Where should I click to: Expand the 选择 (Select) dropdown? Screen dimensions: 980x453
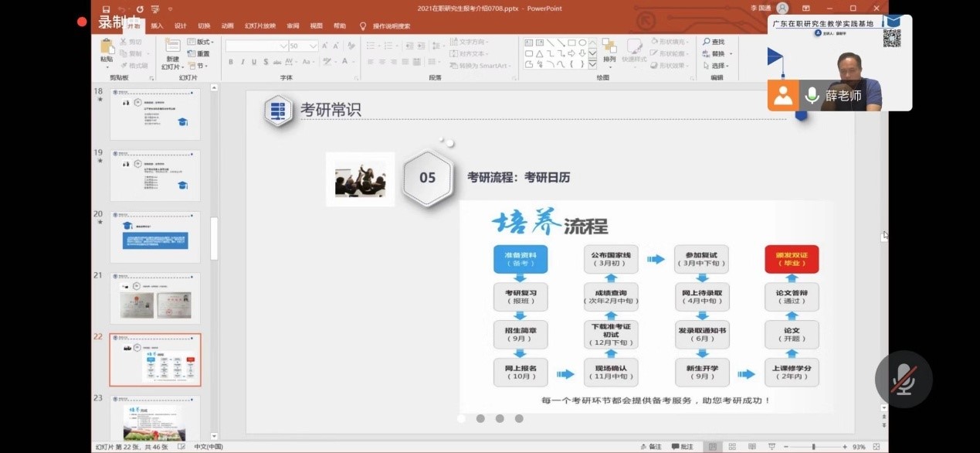(x=719, y=66)
